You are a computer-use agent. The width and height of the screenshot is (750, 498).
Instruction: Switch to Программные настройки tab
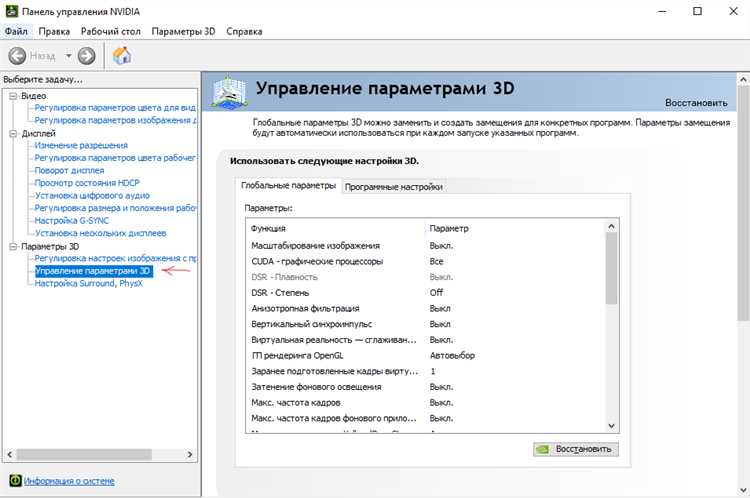pos(393,187)
